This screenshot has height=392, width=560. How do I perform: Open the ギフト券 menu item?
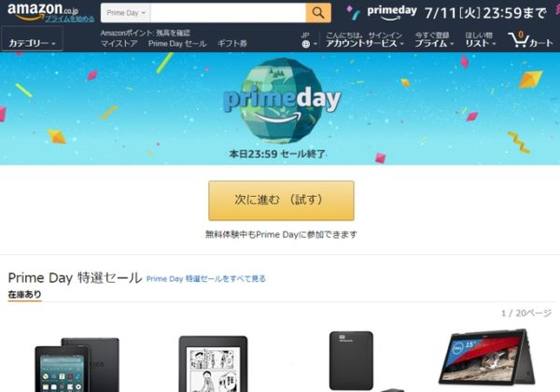232,44
